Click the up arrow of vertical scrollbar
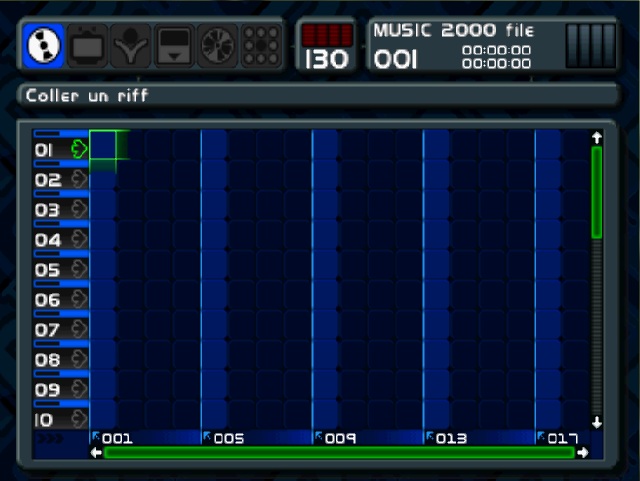640x481 pixels. tap(597, 137)
